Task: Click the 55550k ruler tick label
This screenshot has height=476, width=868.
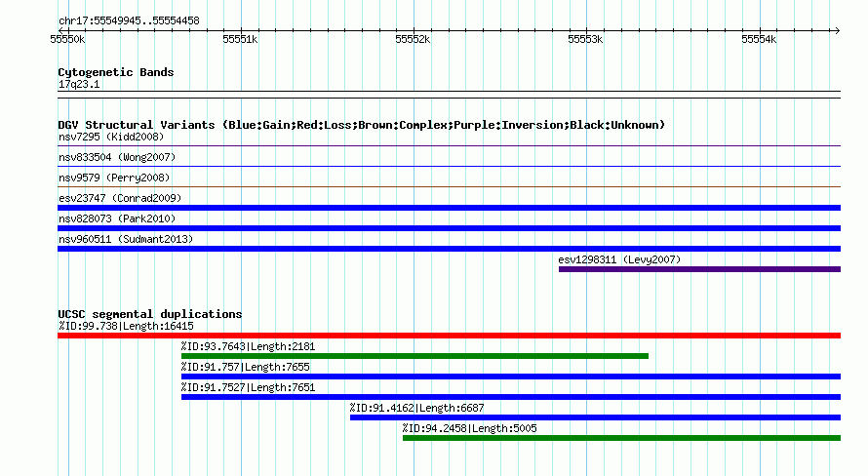Action: (67, 39)
